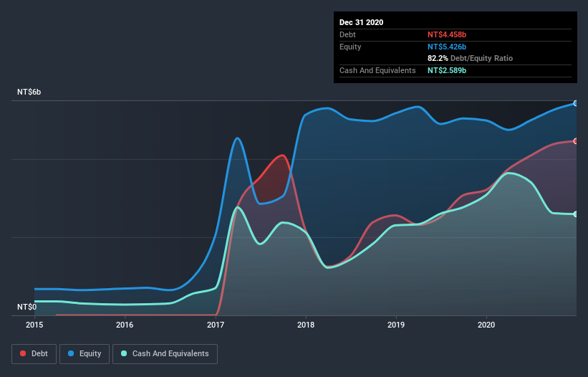Click the NT$4.458b debt value
Image resolution: width=588 pixels, height=377 pixels.
[447, 34]
